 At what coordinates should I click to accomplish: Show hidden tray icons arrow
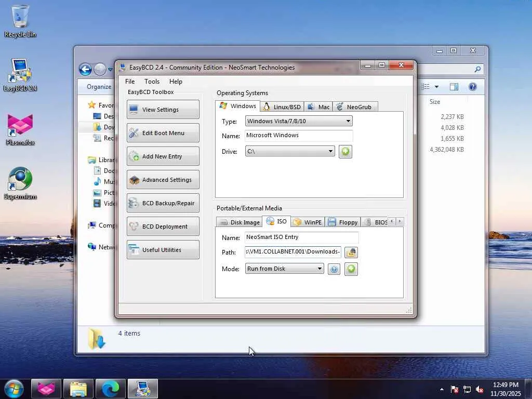tap(442, 389)
